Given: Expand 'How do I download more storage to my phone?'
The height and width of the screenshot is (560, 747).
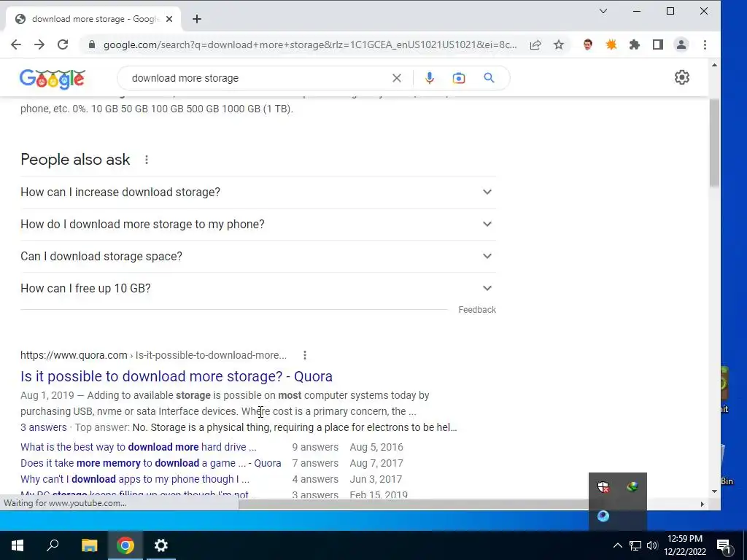Looking at the screenshot, I should (258, 225).
